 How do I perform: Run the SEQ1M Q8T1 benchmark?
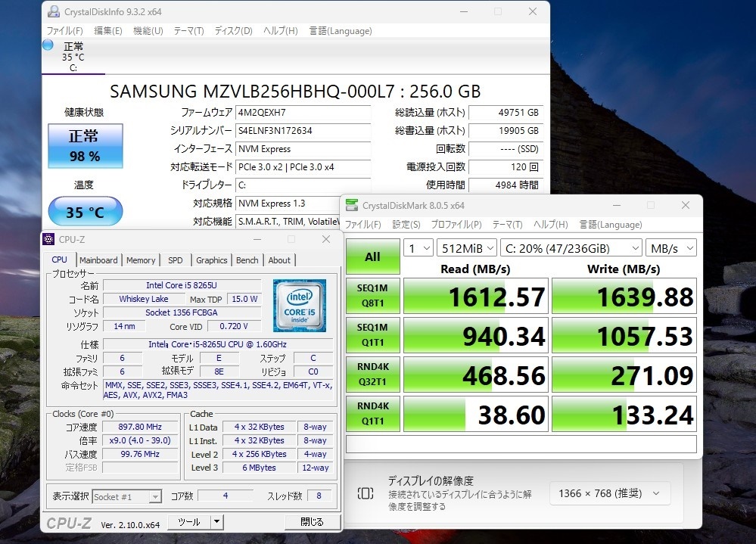[x=372, y=295]
